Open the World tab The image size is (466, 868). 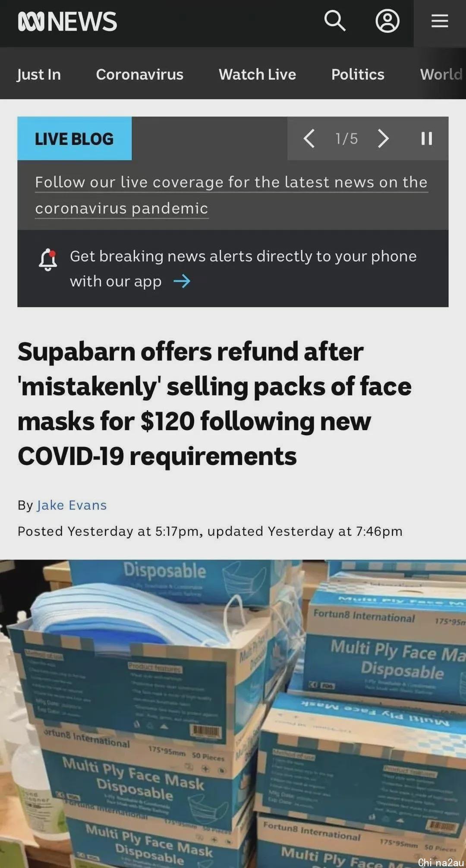pos(441,74)
